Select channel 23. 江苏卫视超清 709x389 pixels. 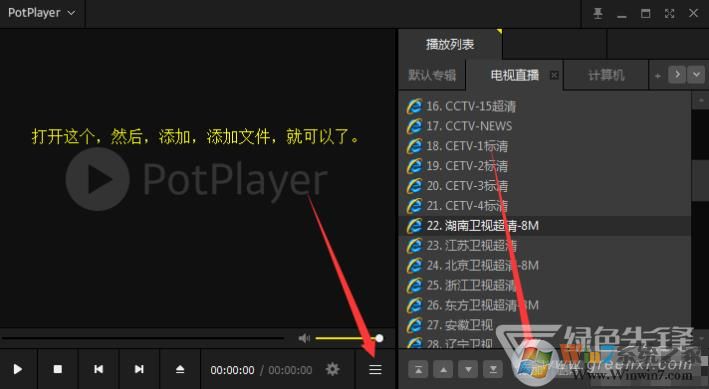[545, 246]
